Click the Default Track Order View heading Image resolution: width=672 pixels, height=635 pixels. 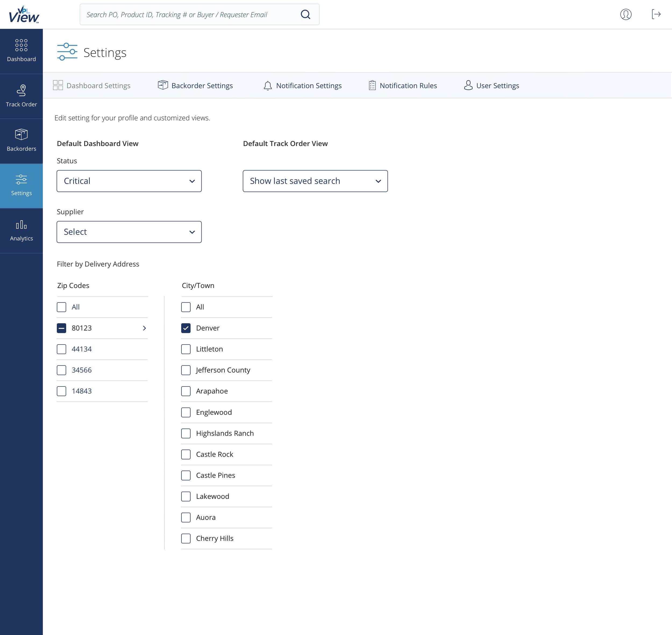tap(285, 144)
